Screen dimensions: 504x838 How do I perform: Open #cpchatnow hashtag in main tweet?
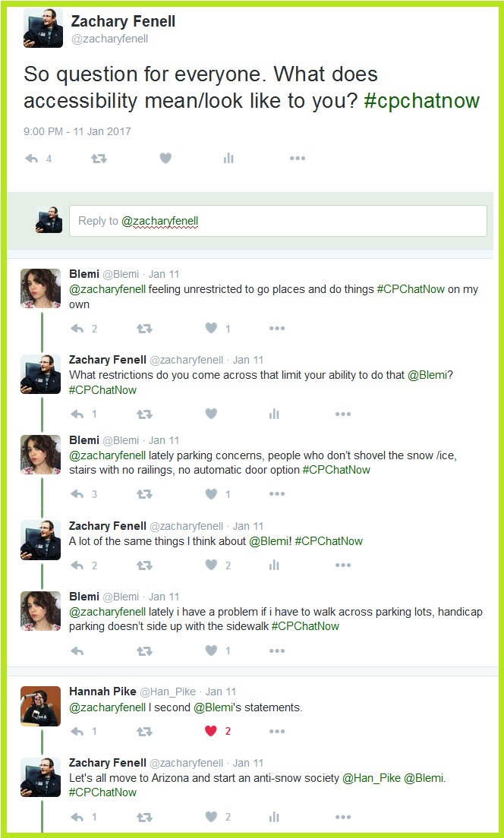click(422, 101)
